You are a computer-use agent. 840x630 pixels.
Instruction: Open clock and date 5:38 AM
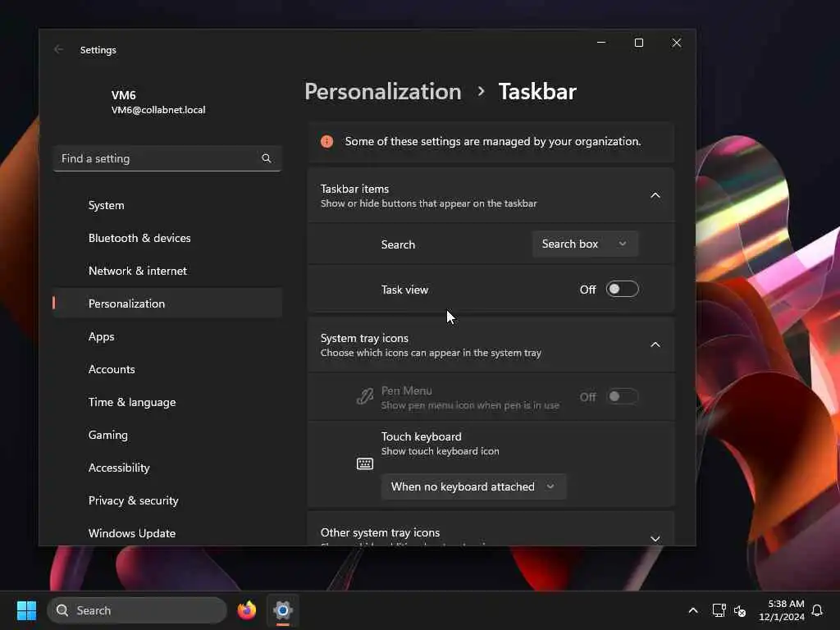[781, 610]
